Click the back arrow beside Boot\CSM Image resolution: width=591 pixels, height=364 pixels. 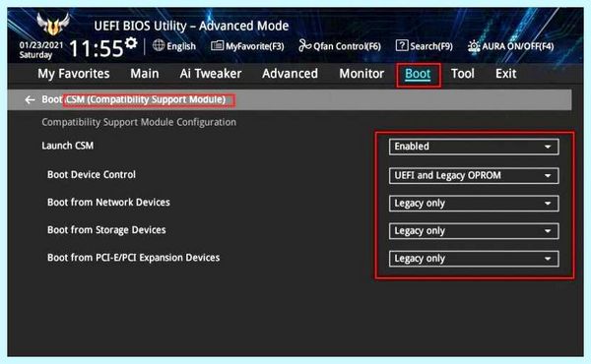click(x=30, y=99)
